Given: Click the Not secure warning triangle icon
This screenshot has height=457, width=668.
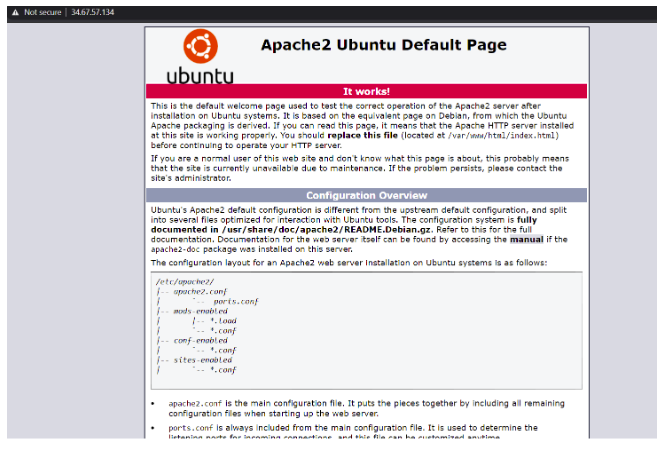Looking at the screenshot, I should point(15,12).
